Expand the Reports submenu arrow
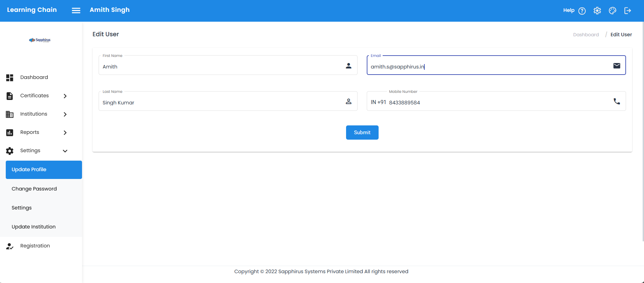Image resolution: width=644 pixels, height=283 pixels. point(65,133)
